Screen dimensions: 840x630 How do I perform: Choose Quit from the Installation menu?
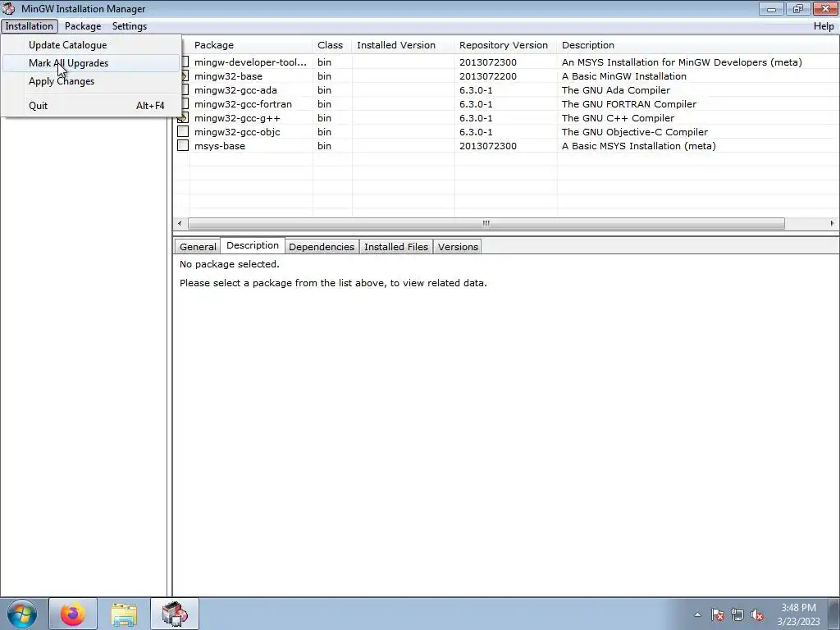[91, 106]
